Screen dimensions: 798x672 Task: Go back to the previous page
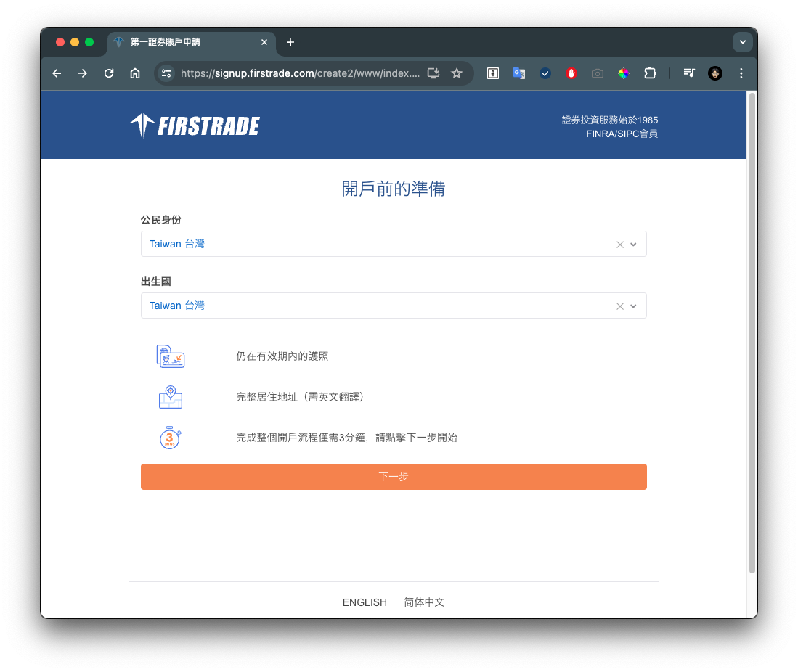click(x=57, y=73)
